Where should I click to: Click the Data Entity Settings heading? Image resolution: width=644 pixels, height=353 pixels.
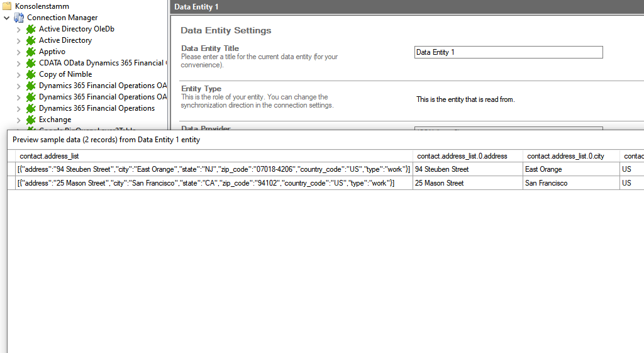pyautogui.click(x=226, y=30)
